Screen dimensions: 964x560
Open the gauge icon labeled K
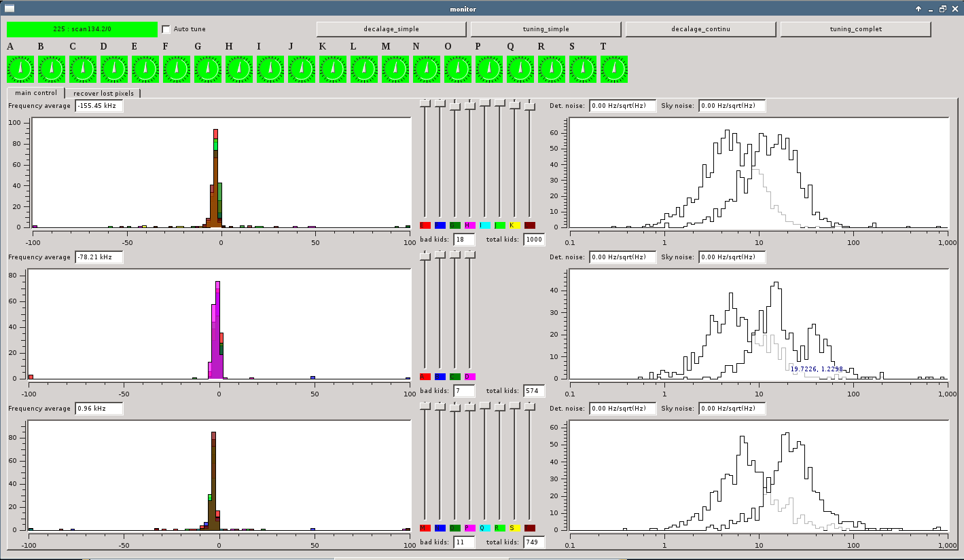[x=333, y=69]
